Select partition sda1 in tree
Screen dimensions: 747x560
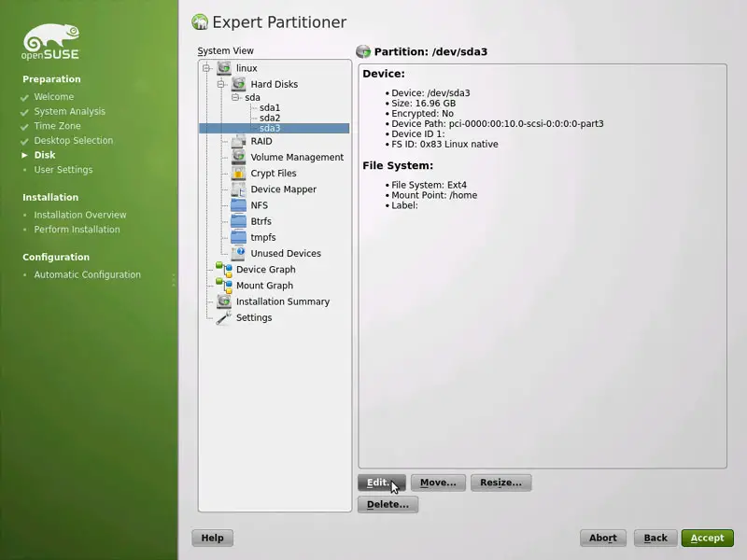[270, 108]
